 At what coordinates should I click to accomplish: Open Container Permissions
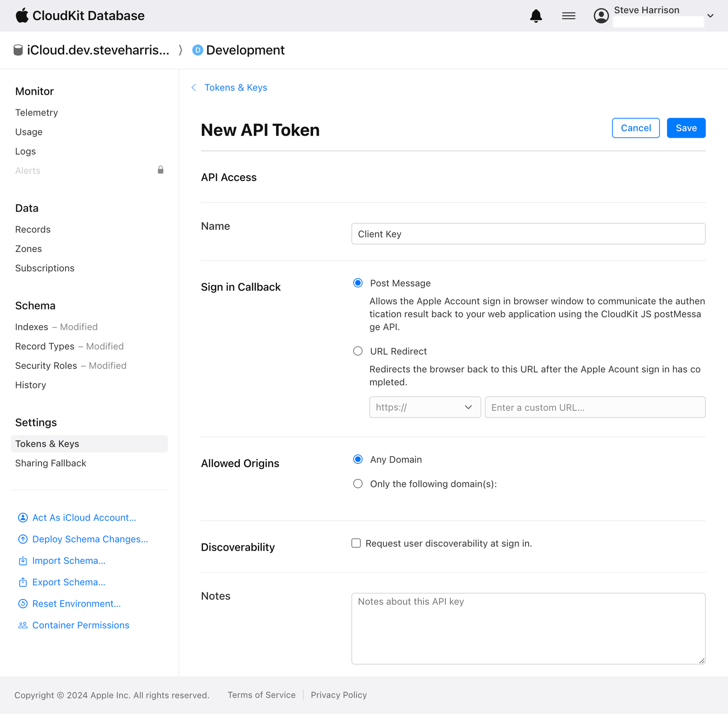(x=81, y=625)
